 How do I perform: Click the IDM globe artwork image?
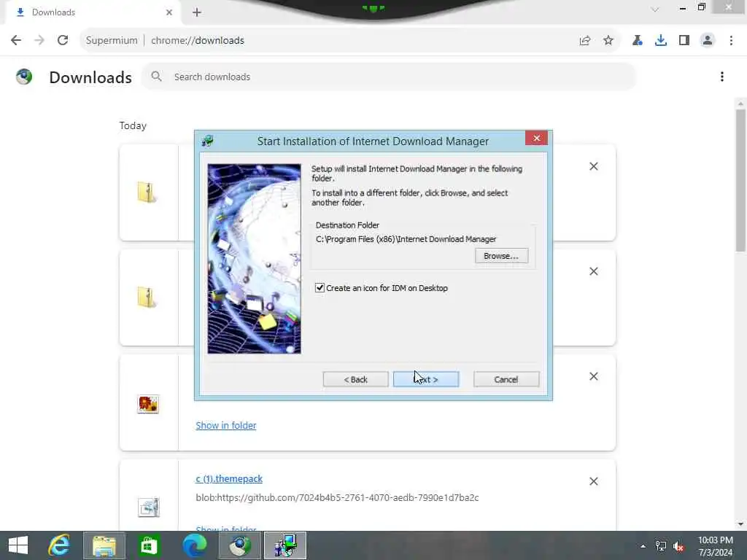[254, 259]
